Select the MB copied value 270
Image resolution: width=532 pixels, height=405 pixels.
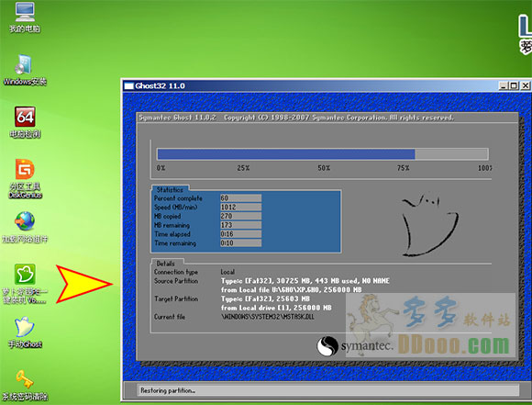(240, 216)
